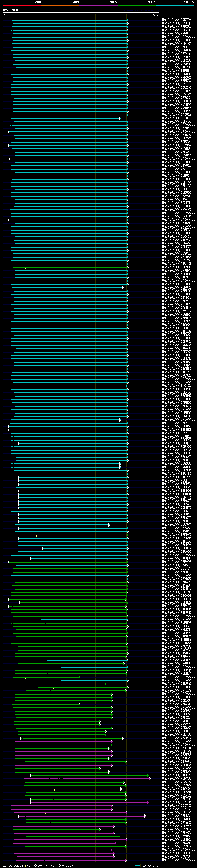Click the cyan ~100% identity legend bar
Screen dimensions: 197x868
coord(175,6)
